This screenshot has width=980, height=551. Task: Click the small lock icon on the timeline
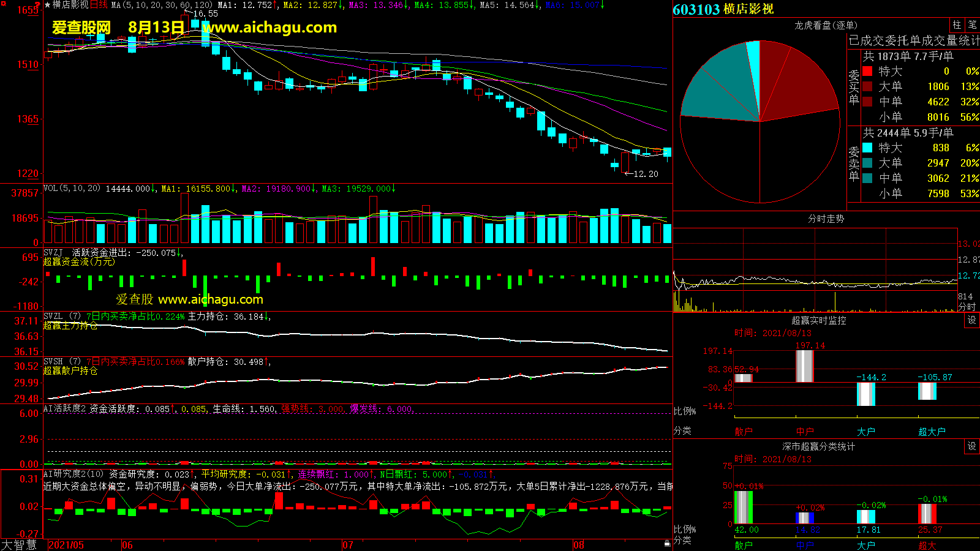tap(667, 544)
